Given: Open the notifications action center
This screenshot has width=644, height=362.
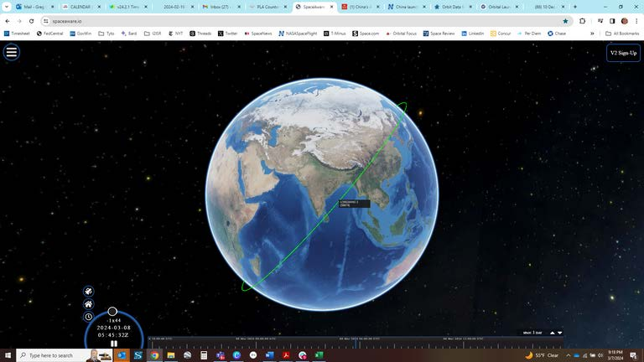Looking at the screenshot, I should click(x=634, y=355).
